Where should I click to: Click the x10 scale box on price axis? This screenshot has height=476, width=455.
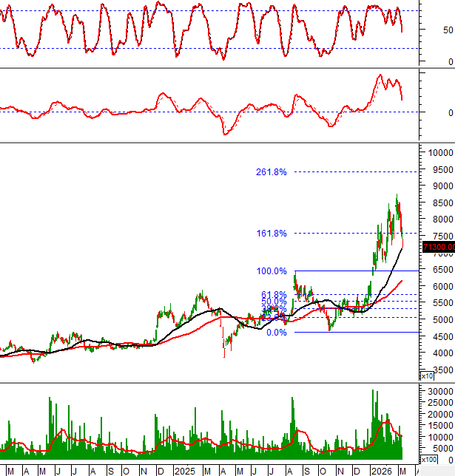click(427, 376)
